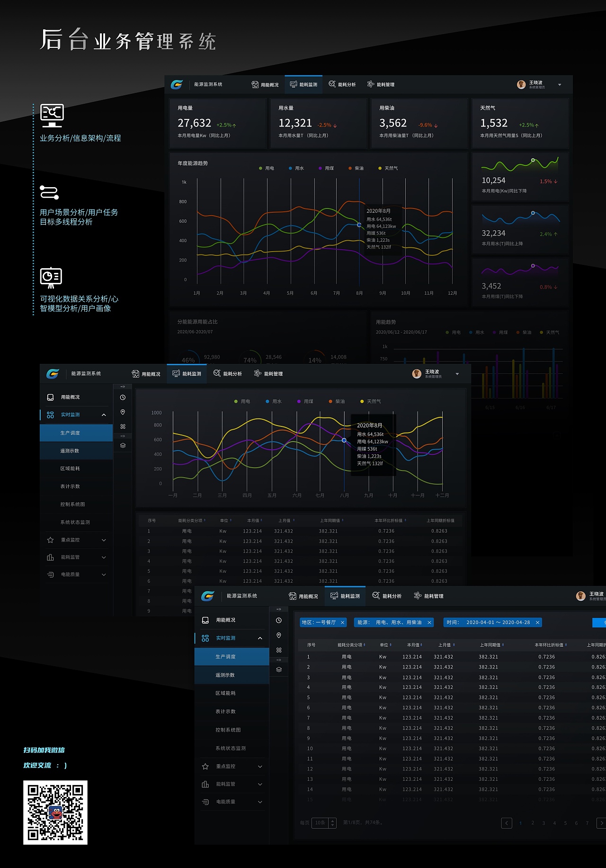Remove the 时间 date range filter tag
606x868 pixels.
[538, 623]
